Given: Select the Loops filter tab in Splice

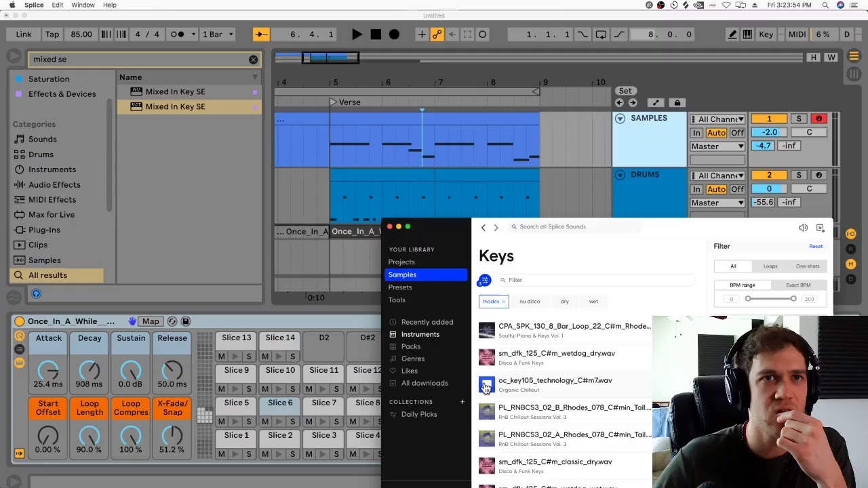Looking at the screenshot, I should coord(770,266).
